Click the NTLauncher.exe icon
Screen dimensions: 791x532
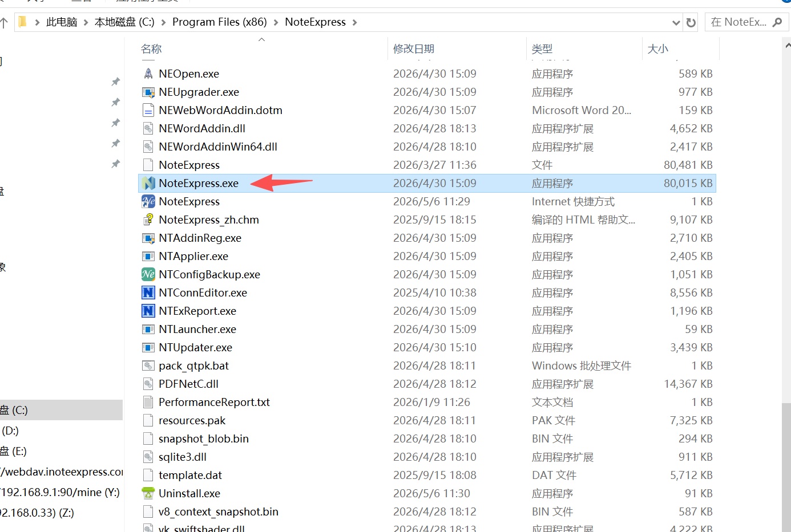click(148, 329)
